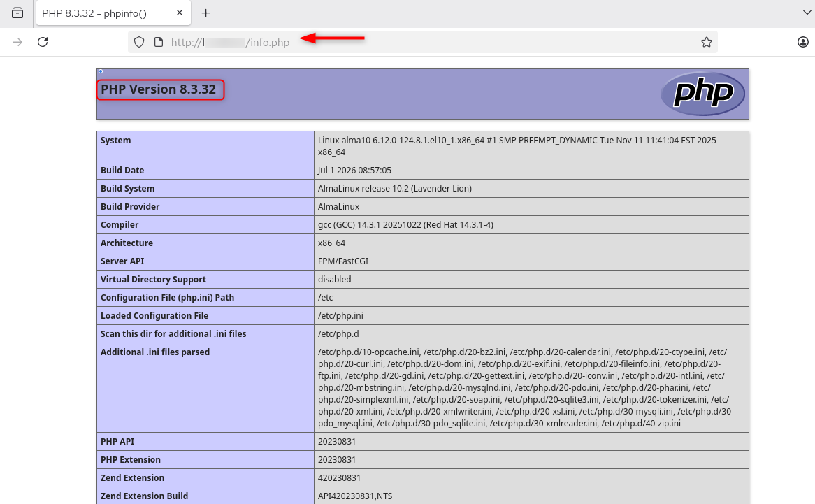Image resolution: width=815 pixels, height=504 pixels.
Task: Click Scan this dir for additional .ini files
Action: coord(173,334)
